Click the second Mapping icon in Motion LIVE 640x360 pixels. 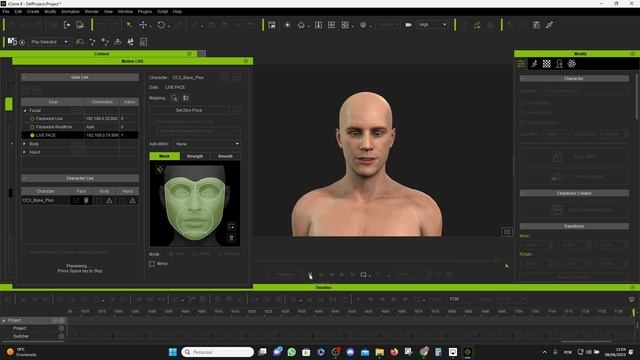click(186, 98)
